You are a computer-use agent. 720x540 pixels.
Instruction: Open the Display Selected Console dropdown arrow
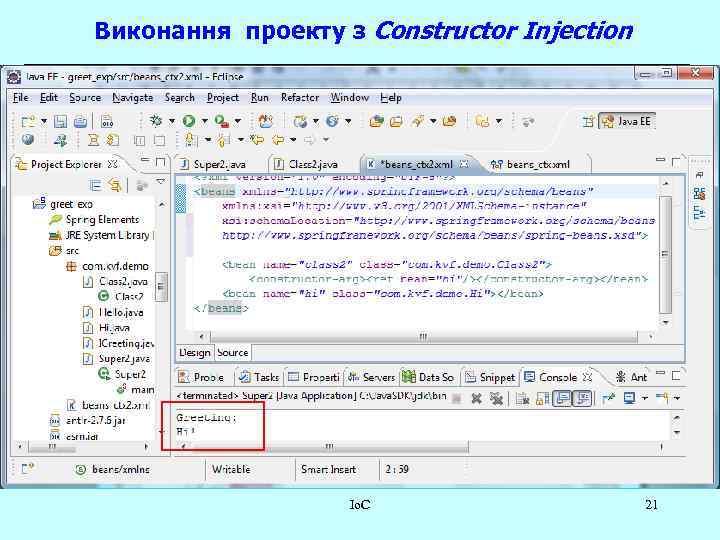pos(645,399)
